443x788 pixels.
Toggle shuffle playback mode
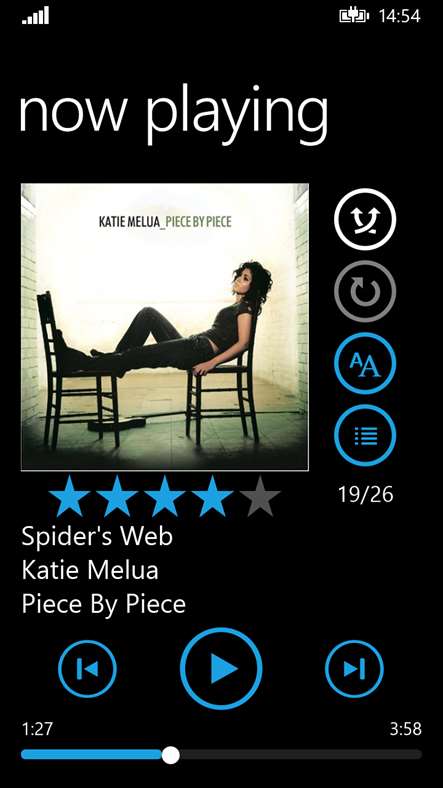point(365,219)
